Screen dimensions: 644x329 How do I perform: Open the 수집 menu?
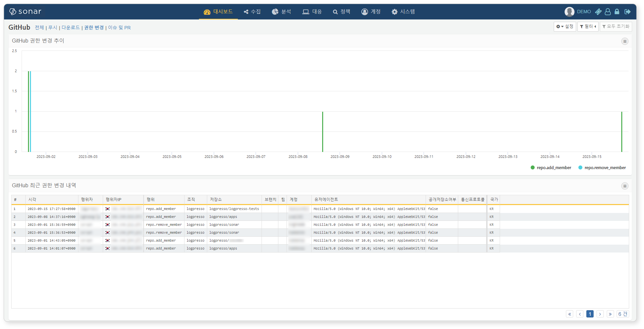(x=252, y=12)
